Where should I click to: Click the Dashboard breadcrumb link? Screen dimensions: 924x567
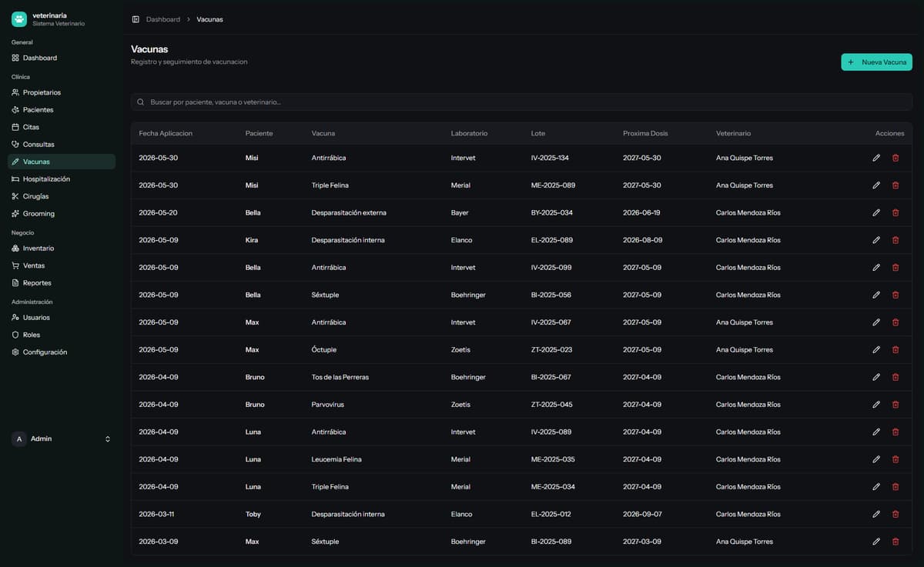click(x=163, y=19)
